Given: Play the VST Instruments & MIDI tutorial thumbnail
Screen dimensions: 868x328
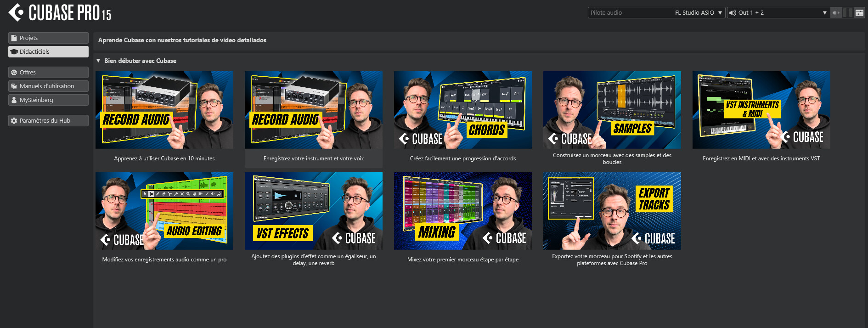Looking at the screenshot, I should [x=761, y=110].
